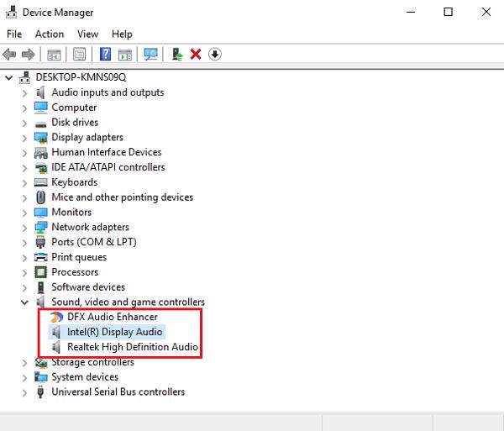The image size is (504, 431).
Task: Go back using the toolbar Back arrow
Action: click(x=9, y=55)
